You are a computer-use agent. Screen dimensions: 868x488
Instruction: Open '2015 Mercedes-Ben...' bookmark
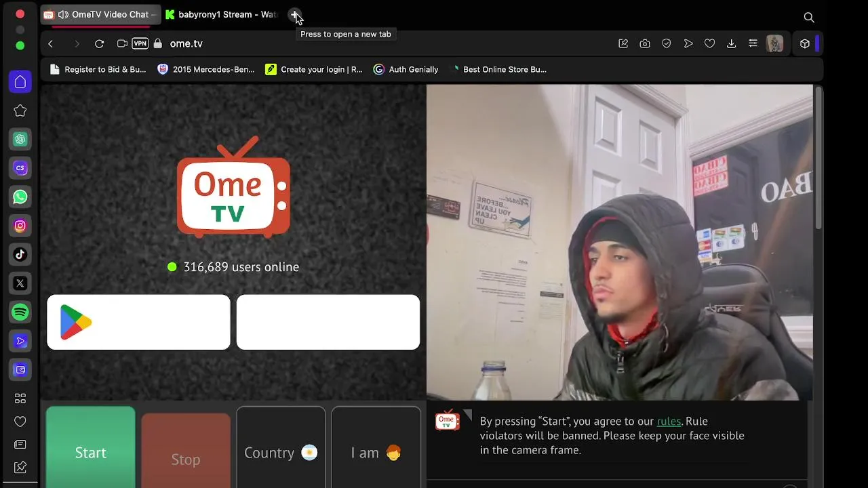tap(206, 69)
